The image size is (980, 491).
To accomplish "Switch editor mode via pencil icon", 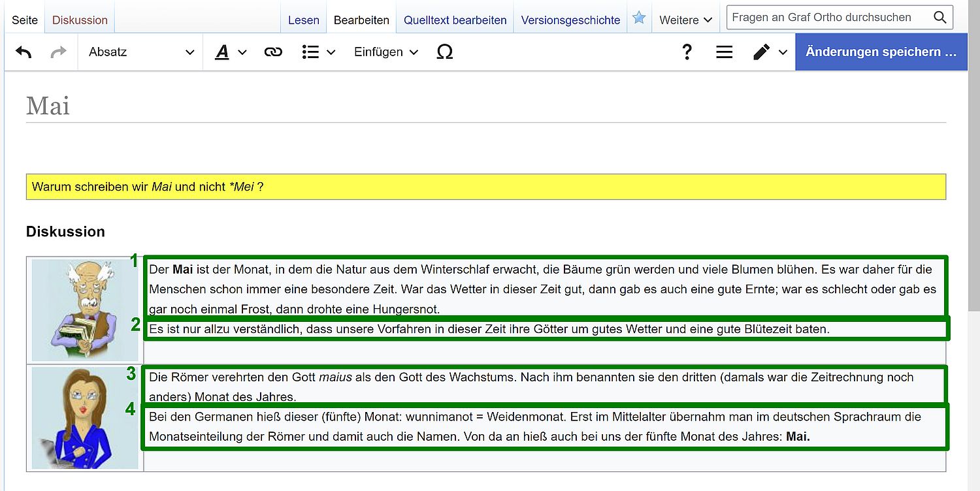I will point(769,52).
